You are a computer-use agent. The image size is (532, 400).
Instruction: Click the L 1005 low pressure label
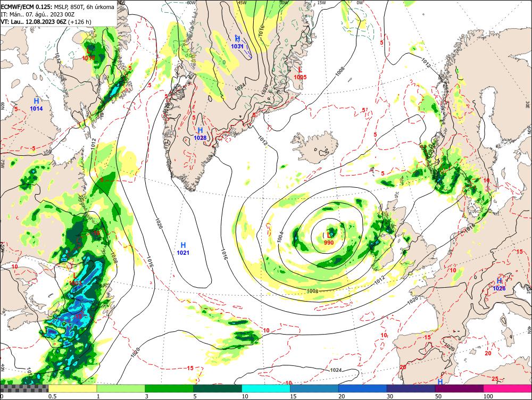click(x=300, y=73)
